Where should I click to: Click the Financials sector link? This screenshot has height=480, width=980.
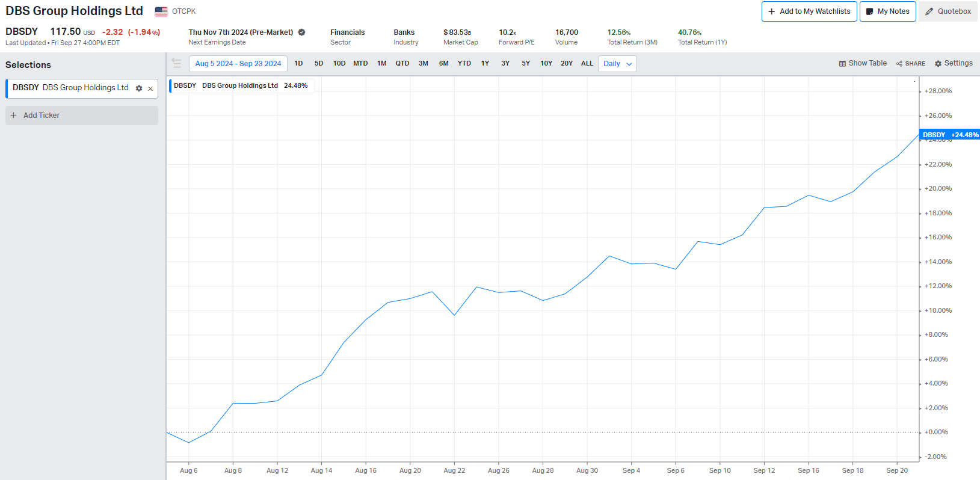[347, 32]
